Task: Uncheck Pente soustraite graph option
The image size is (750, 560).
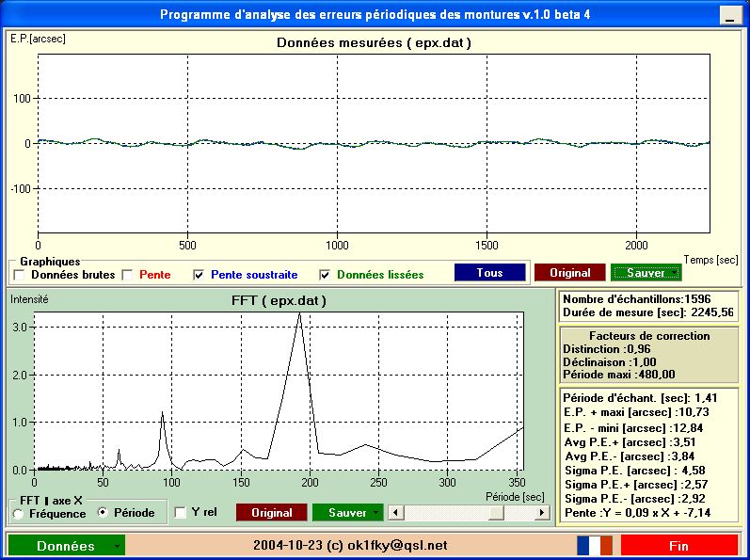Action: click(199, 275)
